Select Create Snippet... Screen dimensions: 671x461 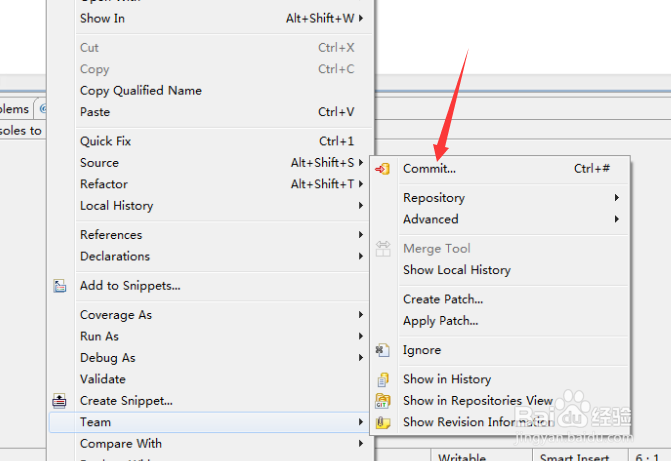[210, 401]
